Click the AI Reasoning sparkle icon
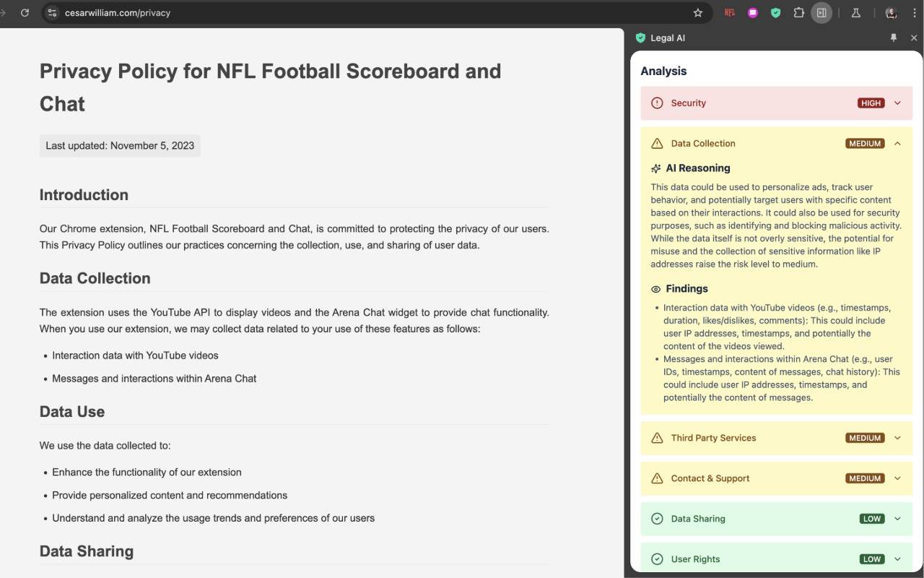 tap(656, 168)
